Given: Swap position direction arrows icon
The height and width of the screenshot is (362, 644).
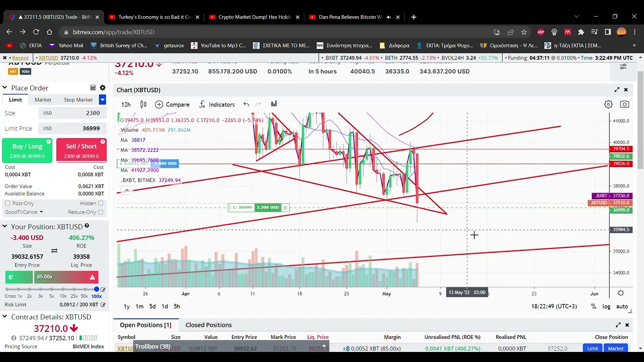Looking at the screenshot, I should point(54,250).
